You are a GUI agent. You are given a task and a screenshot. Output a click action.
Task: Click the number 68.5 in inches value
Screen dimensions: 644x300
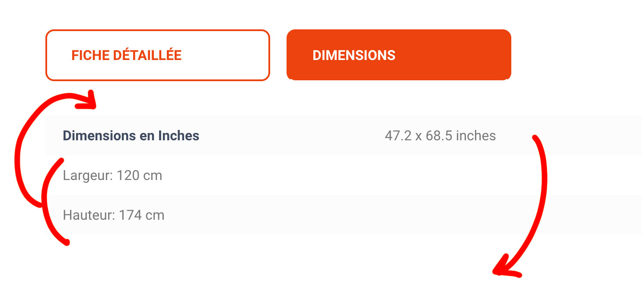(439, 136)
